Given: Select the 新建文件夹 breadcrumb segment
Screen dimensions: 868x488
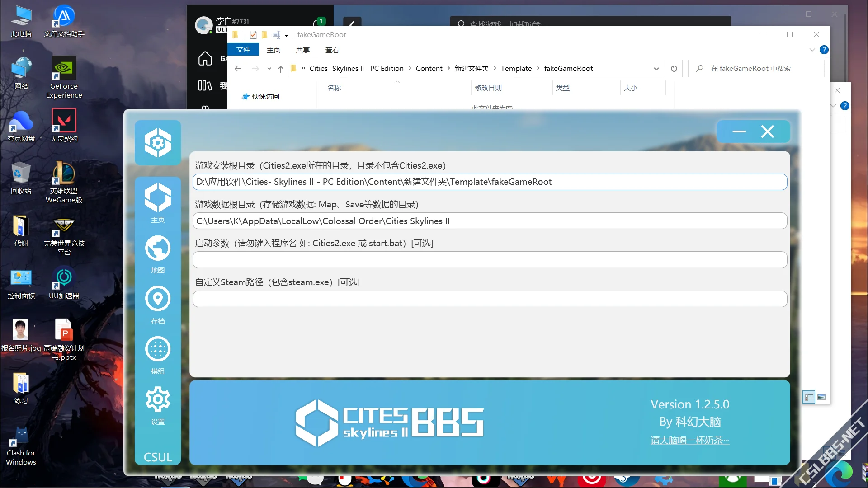Looking at the screenshot, I should tap(472, 69).
